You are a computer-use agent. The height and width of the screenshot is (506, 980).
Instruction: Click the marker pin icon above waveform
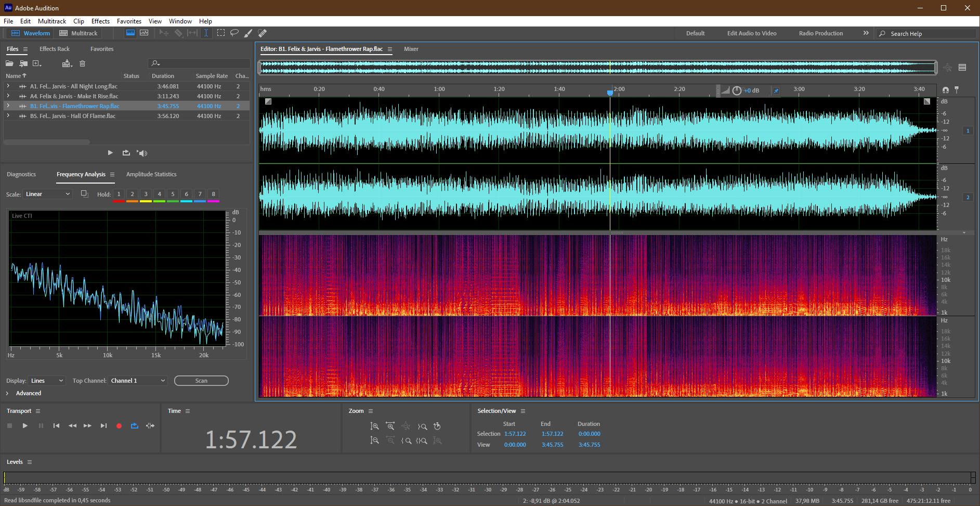coord(957,90)
